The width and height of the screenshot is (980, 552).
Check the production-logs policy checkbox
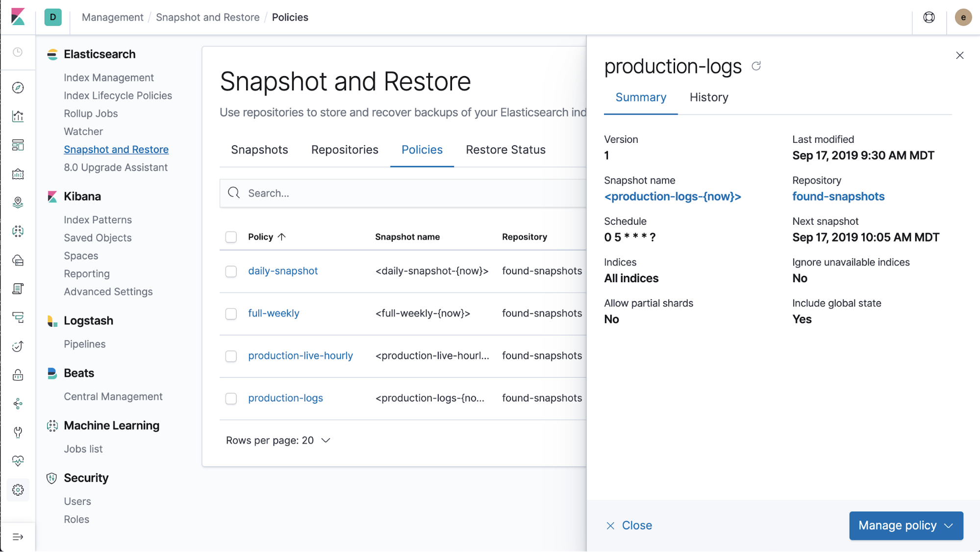(x=231, y=398)
